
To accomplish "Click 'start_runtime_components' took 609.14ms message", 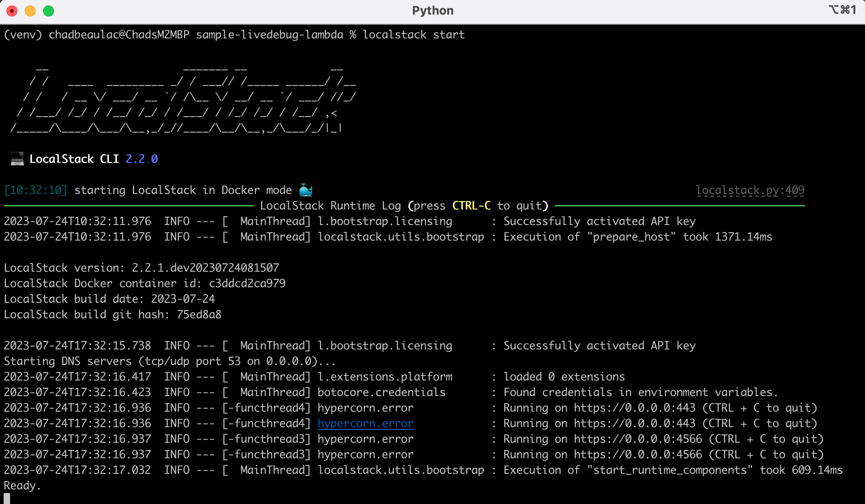I will click(x=673, y=470).
